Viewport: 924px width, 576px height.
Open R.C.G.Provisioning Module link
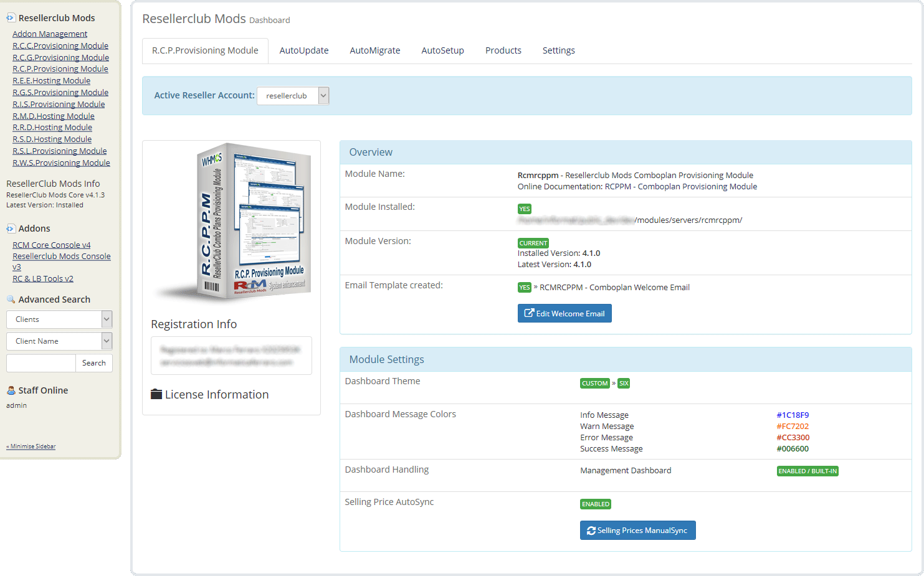pos(60,58)
